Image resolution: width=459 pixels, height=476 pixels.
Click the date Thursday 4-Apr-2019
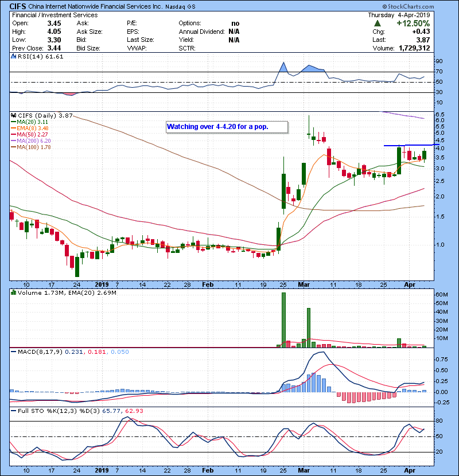click(x=399, y=15)
